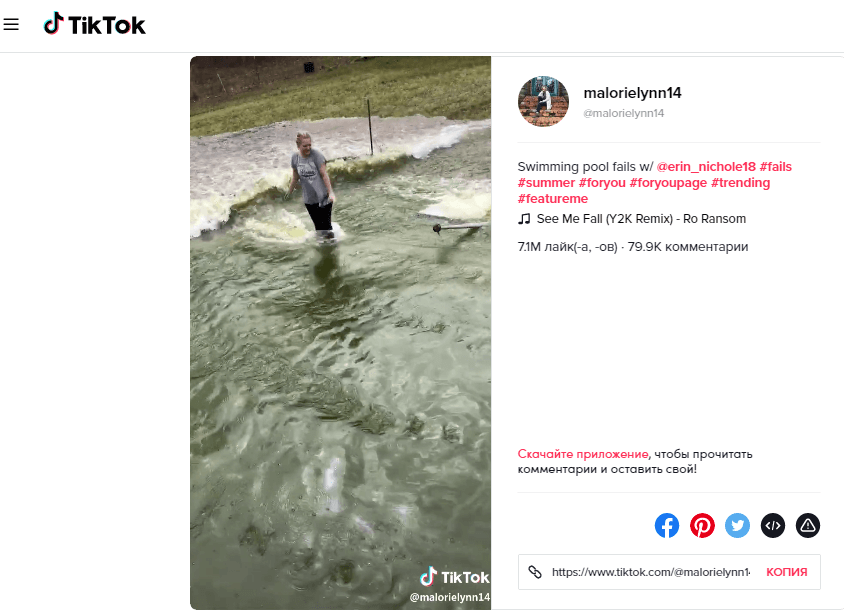Click the music note icon
This screenshot has height=614, width=844.
coord(525,219)
